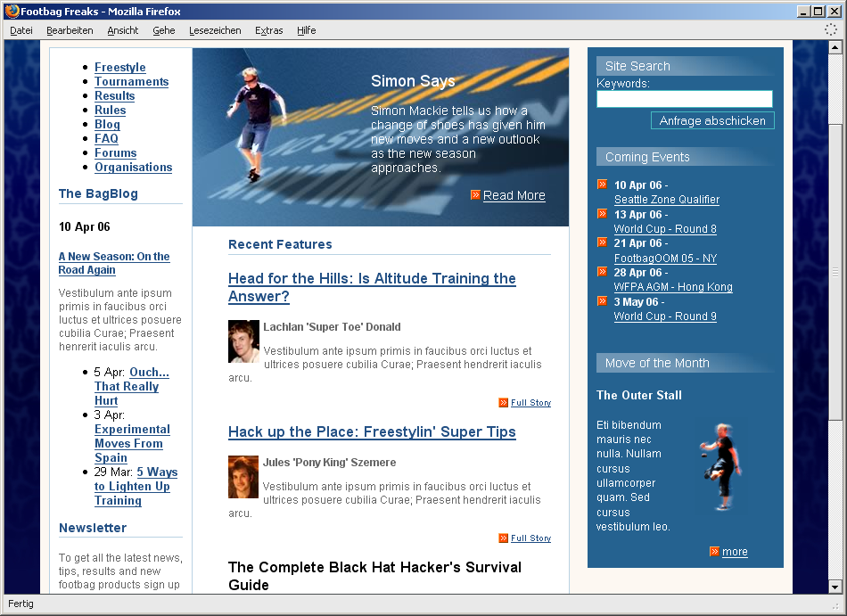Screen dimensions: 847x616
Task: Click the arrow icon next to Seattle Zone Qualifier date
Action: 603,185
